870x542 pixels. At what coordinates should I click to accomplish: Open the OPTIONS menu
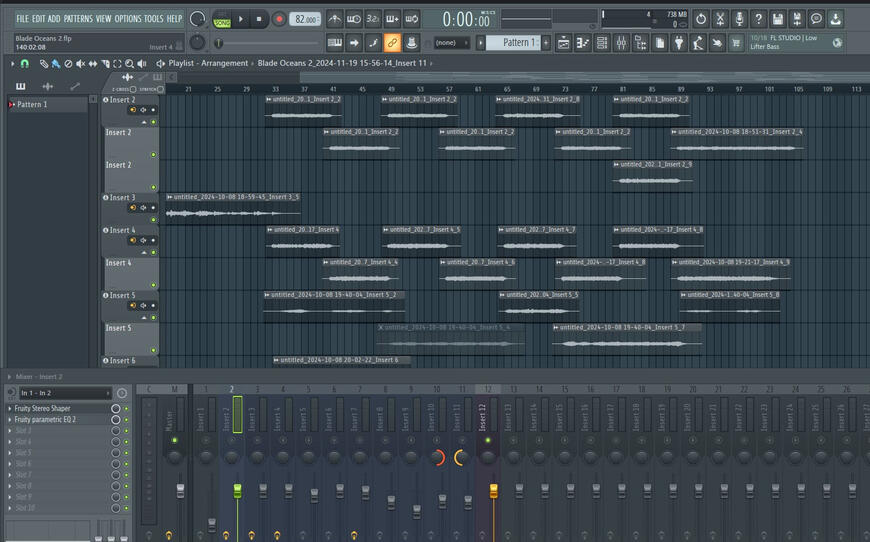128,19
